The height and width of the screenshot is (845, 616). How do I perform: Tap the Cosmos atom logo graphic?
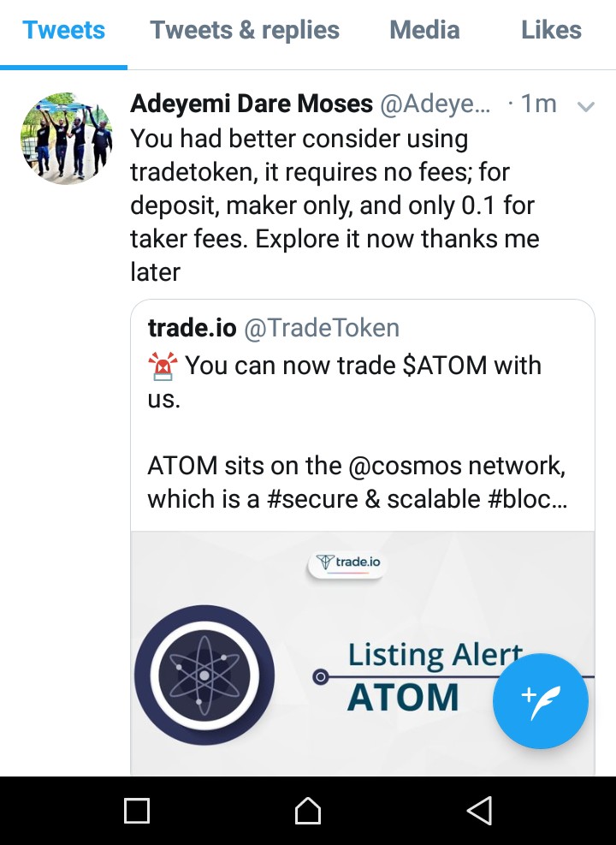tap(204, 675)
